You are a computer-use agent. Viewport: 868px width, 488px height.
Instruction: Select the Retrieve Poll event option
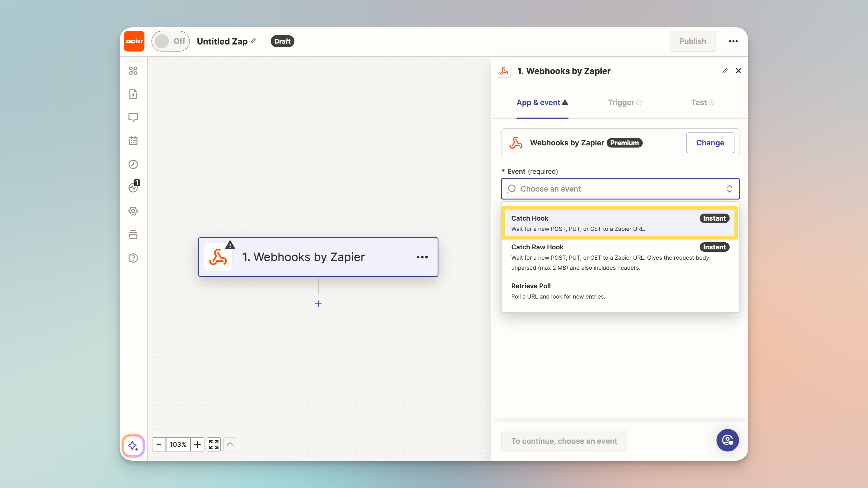pyautogui.click(x=620, y=291)
